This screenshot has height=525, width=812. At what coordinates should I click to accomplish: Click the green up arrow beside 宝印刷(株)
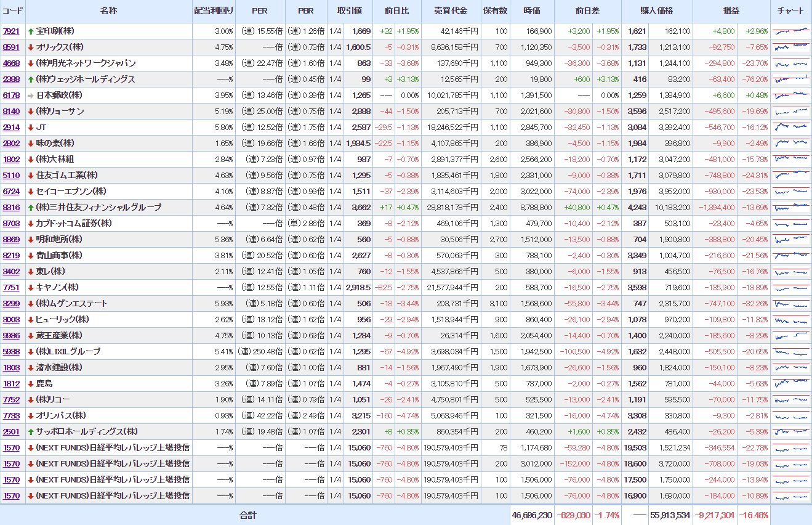31,31
